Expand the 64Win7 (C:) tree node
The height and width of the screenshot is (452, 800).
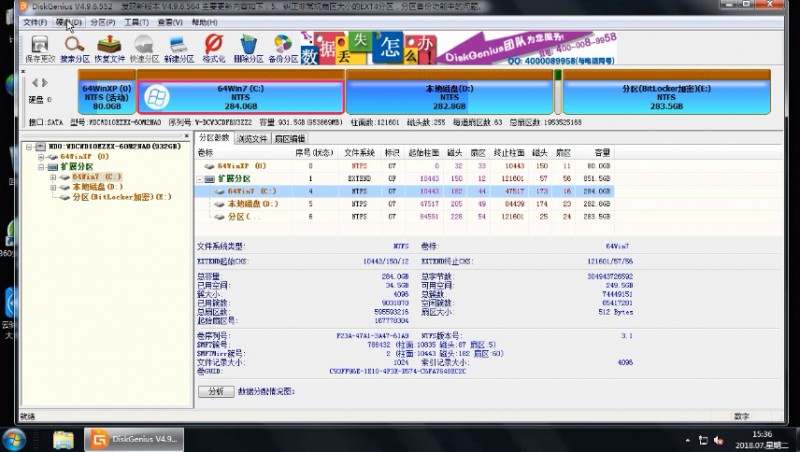click(53, 177)
